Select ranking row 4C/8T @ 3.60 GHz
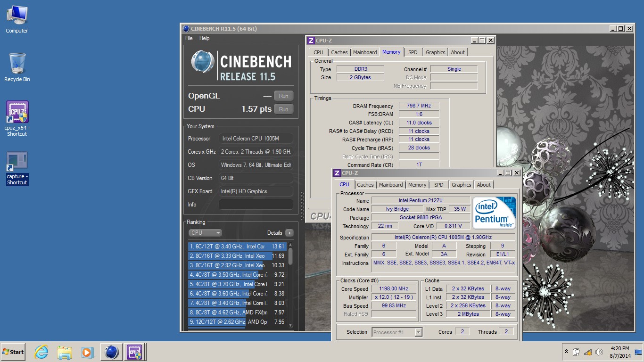644x362 pixels. [x=237, y=294]
